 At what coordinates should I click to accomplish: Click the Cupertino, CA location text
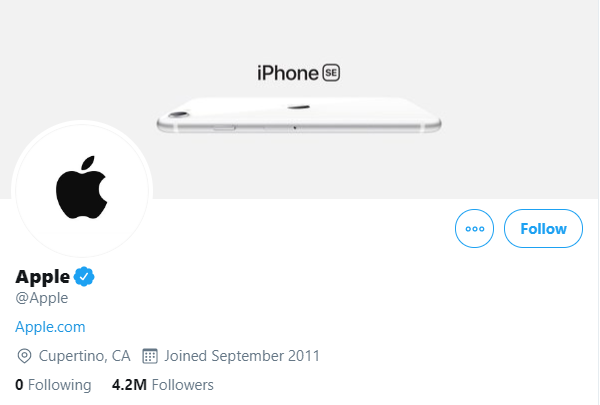(x=85, y=356)
